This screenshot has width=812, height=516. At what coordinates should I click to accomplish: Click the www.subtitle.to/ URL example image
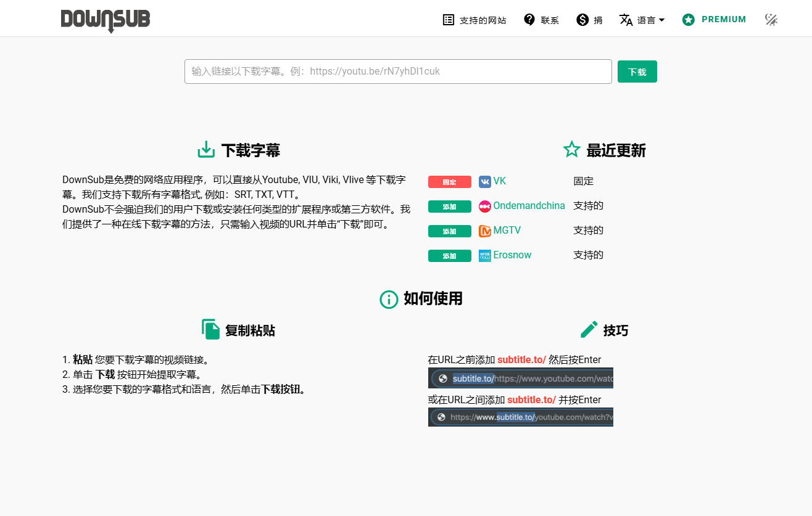[521, 417]
